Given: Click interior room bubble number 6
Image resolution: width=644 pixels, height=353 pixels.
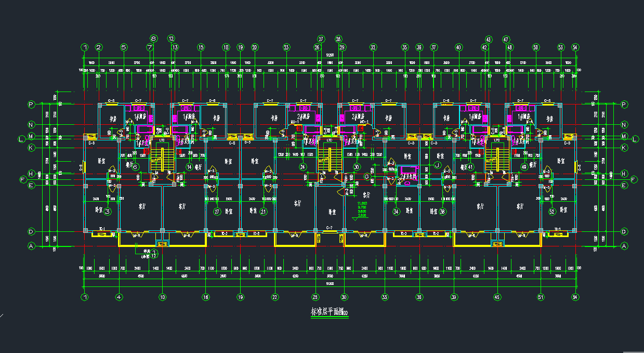Looking at the screenshot, I should click(135, 167).
